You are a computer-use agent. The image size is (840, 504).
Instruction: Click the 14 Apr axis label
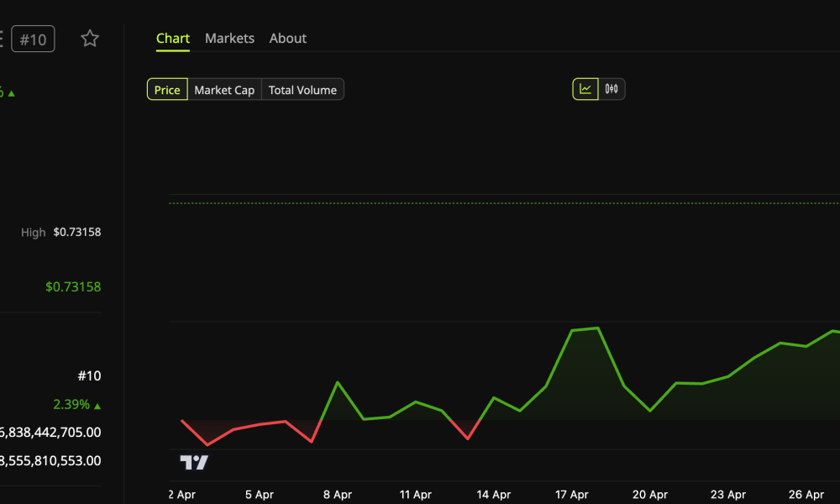493,495
